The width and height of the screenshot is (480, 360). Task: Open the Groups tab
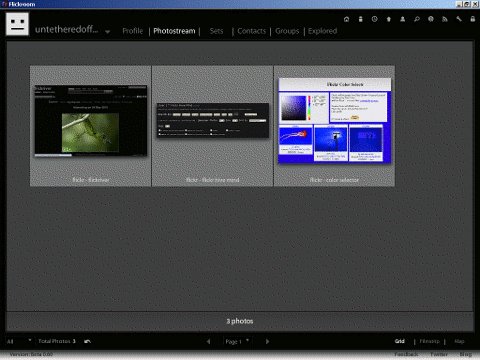pyautogui.click(x=287, y=31)
